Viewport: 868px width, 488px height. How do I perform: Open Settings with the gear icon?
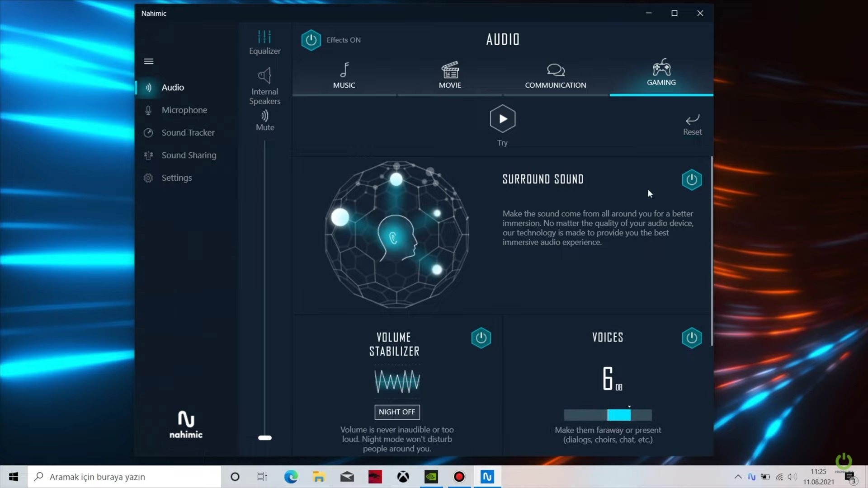click(148, 178)
